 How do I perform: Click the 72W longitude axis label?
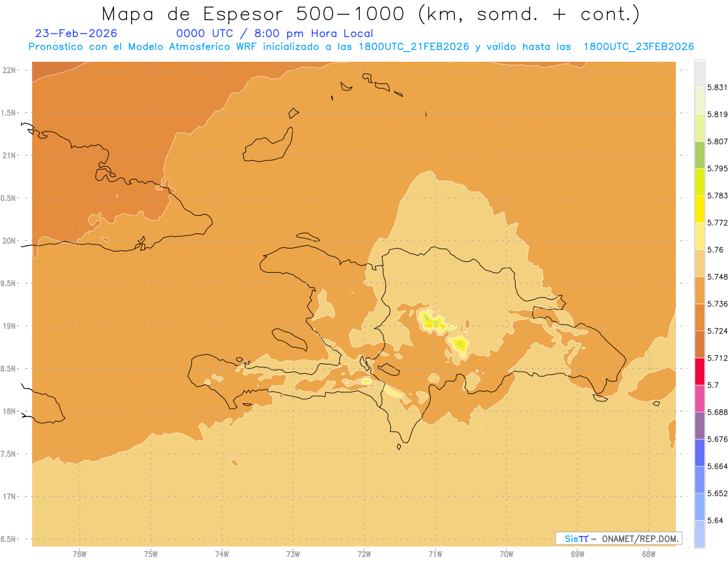364,554
